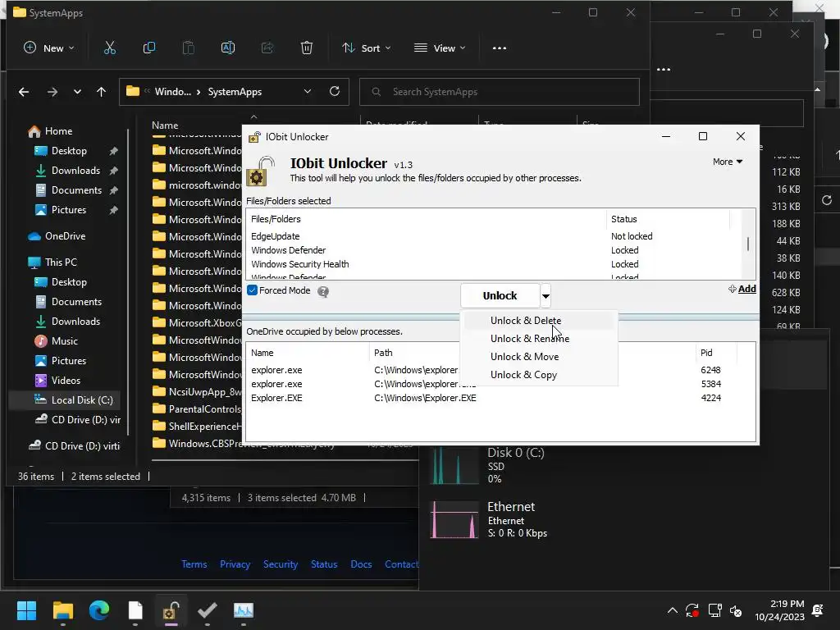This screenshot has width=840, height=630.
Task: Toggle the Forced Mode checkbox
Action: (253, 290)
